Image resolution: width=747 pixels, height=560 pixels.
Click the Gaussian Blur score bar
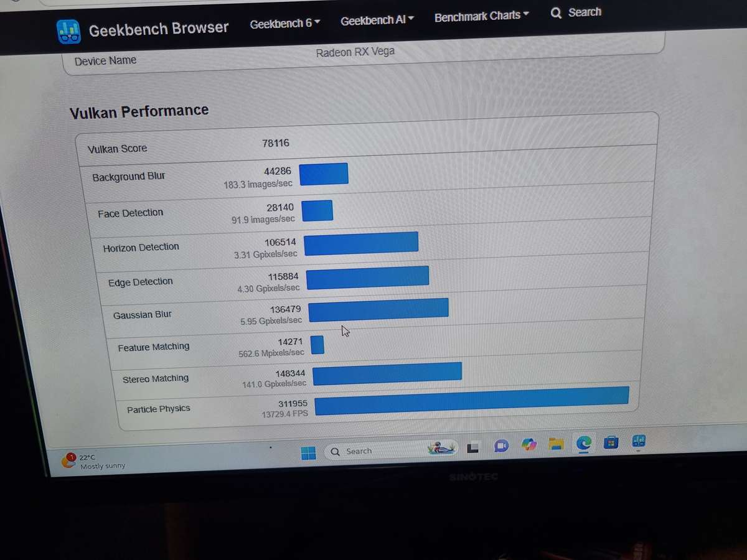[x=378, y=310]
